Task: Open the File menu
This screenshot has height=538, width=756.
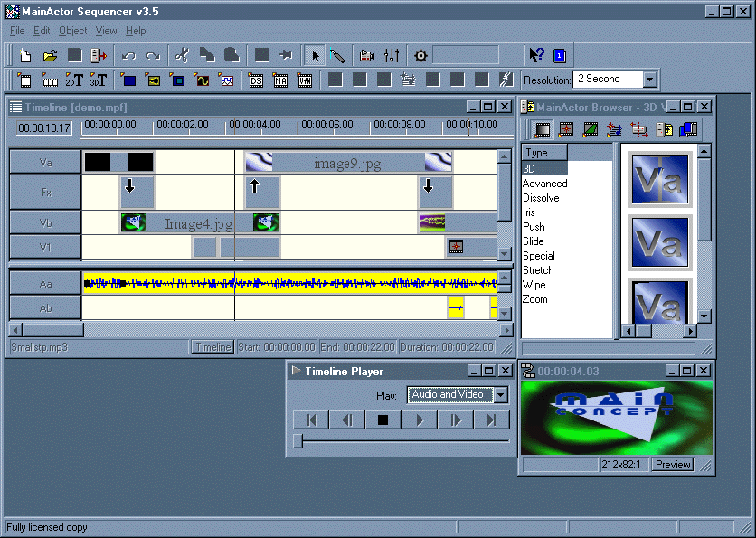Action: click(x=17, y=31)
